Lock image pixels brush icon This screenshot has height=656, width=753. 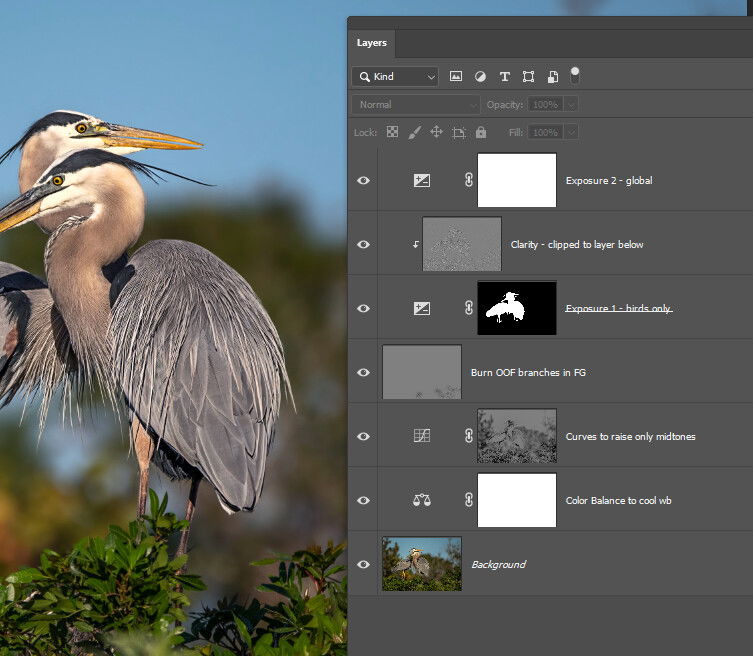(415, 133)
